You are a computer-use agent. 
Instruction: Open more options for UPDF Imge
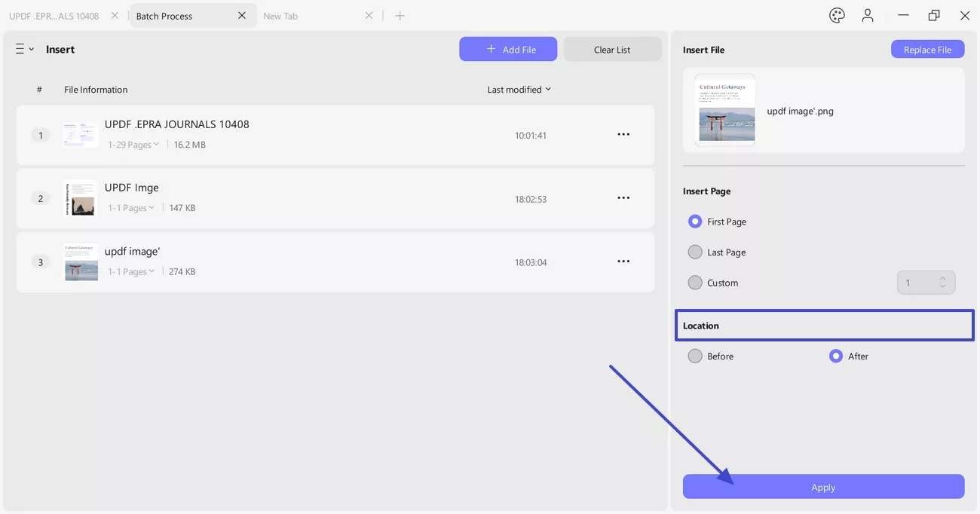[623, 197]
